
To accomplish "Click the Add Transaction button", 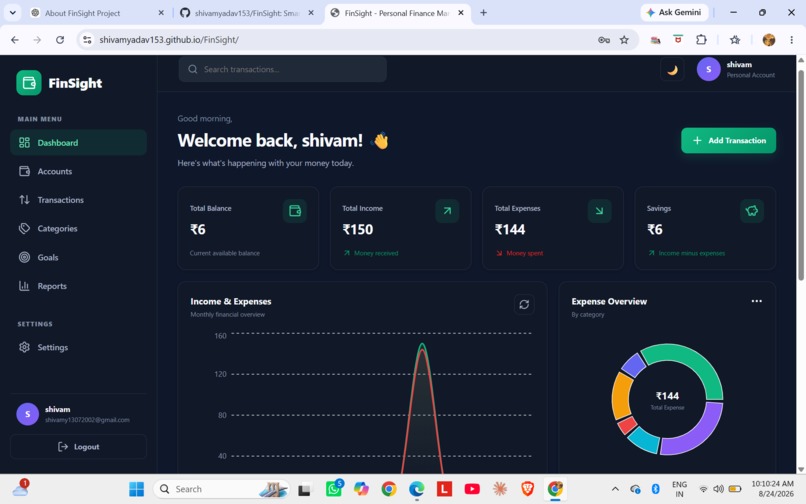I will pyautogui.click(x=728, y=140).
